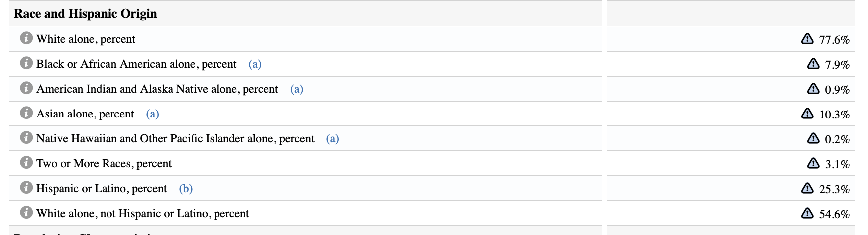Click warning triangle next to 0.2%
This screenshot has width=868, height=235.
click(x=813, y=138)
